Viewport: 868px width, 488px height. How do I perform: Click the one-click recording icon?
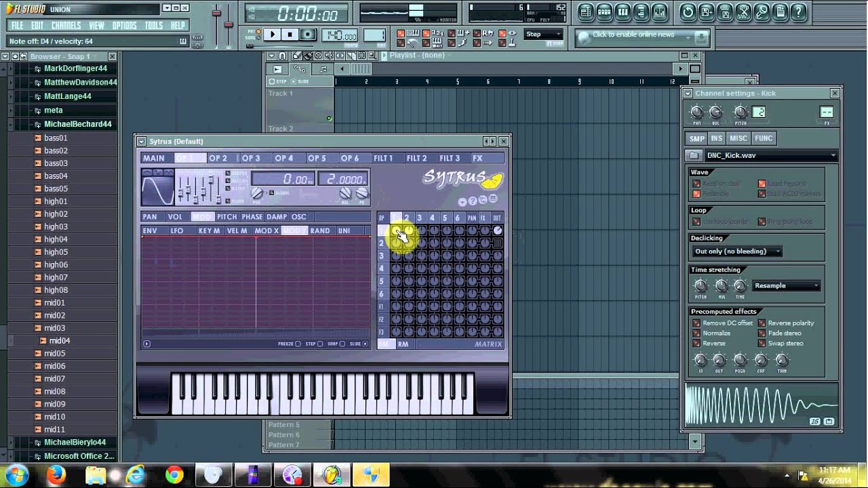click(762, 12)
